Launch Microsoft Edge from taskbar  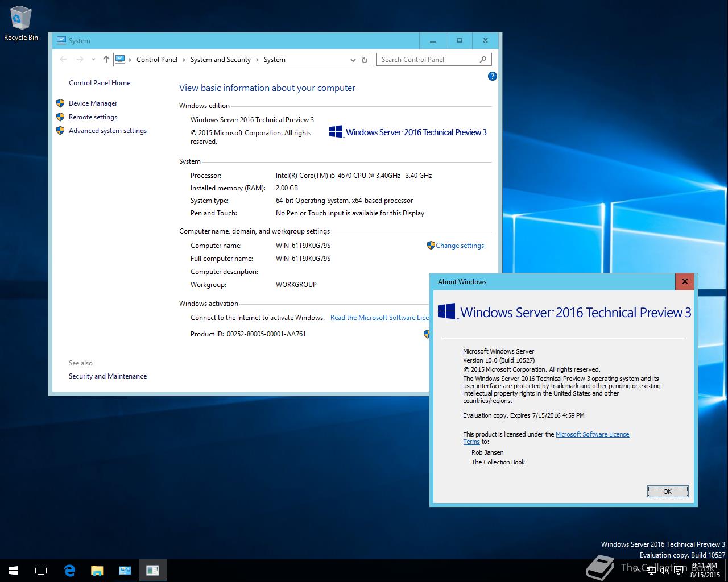[69, 571]
